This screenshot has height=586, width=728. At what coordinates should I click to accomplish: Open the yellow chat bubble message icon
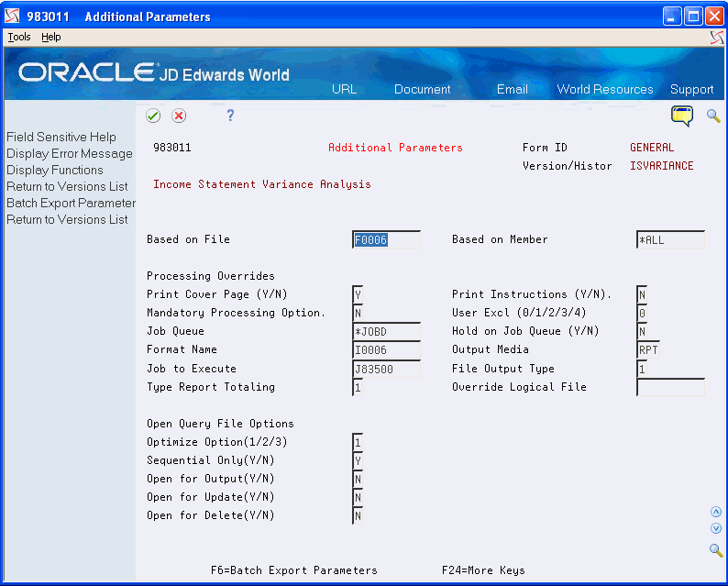pos(681,116)
